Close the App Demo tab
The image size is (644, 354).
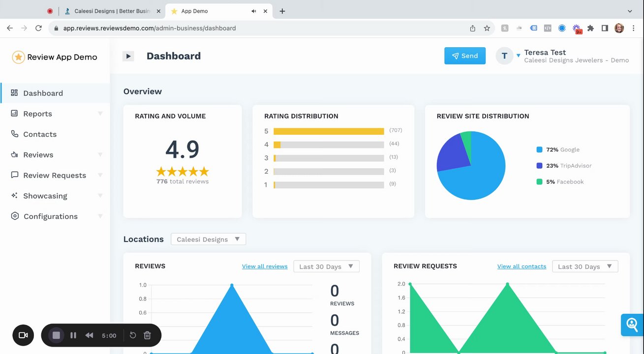point(266,11)
